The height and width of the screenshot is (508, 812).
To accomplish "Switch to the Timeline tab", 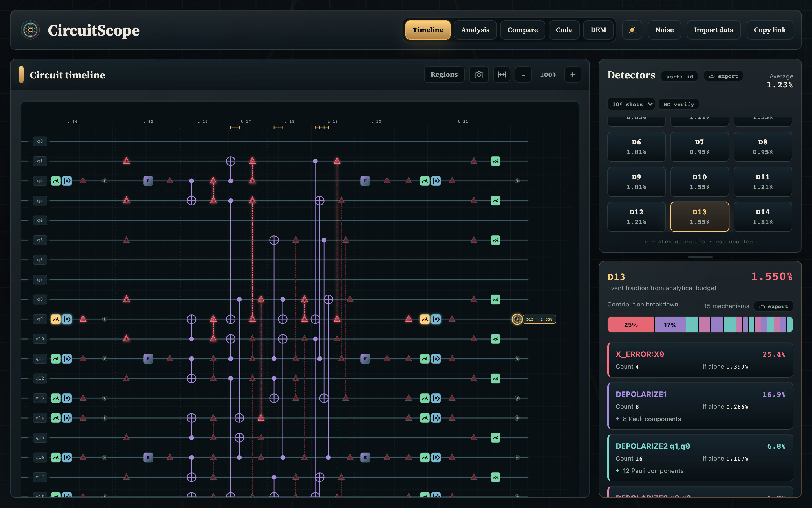I will coord(428,30).
